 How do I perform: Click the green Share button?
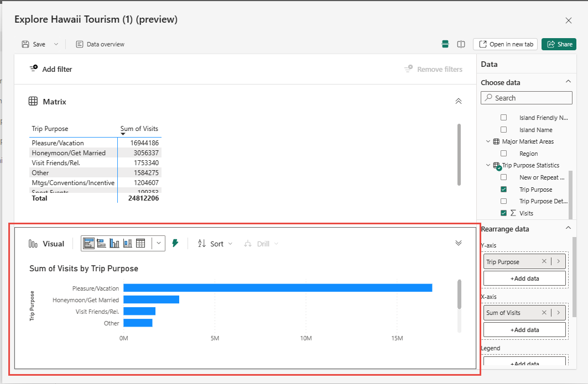point(559,44)
